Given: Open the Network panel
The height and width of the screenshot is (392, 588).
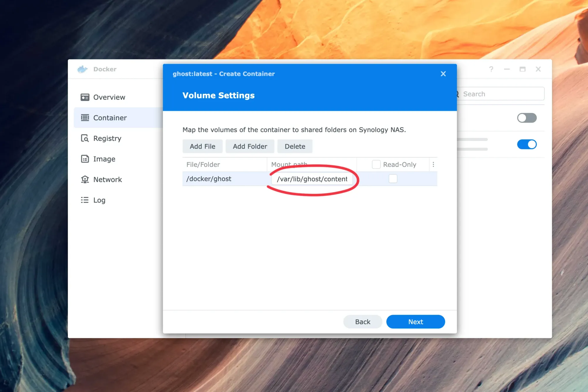Looking at the screenshot, I should pos(108,179).
